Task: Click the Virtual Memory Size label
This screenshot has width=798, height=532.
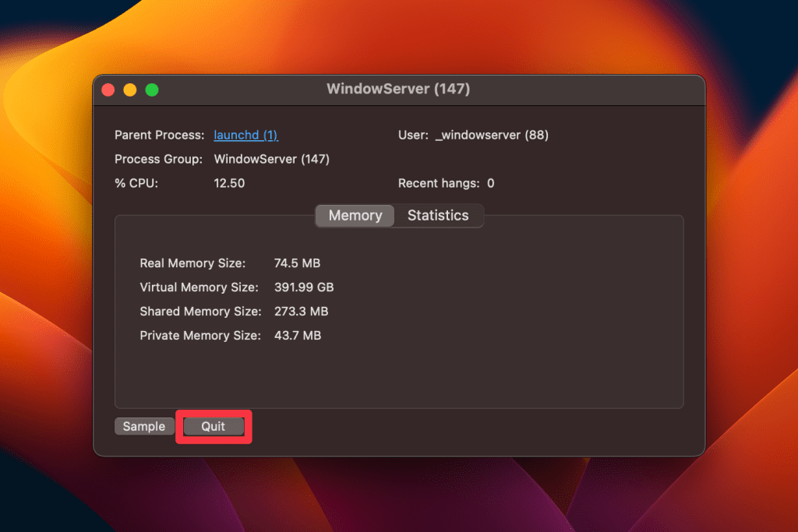Action: click(x=198, y=287)
